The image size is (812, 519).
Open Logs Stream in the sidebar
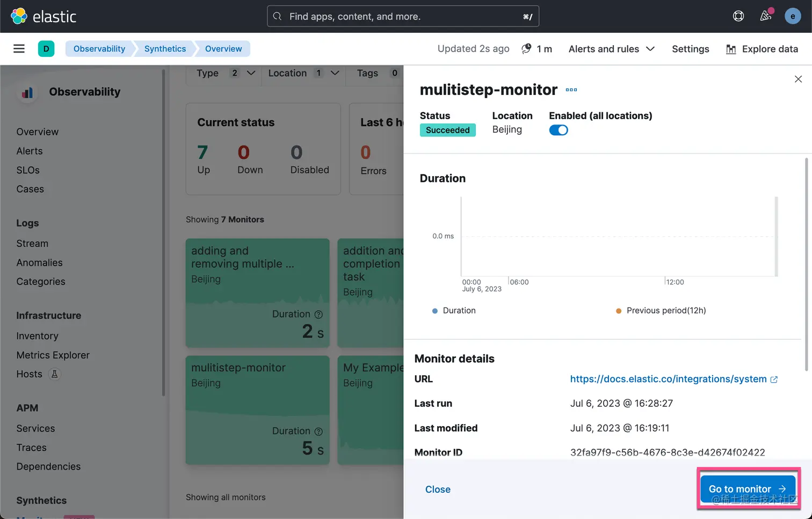pyautogui.click(x=32, y=244)
